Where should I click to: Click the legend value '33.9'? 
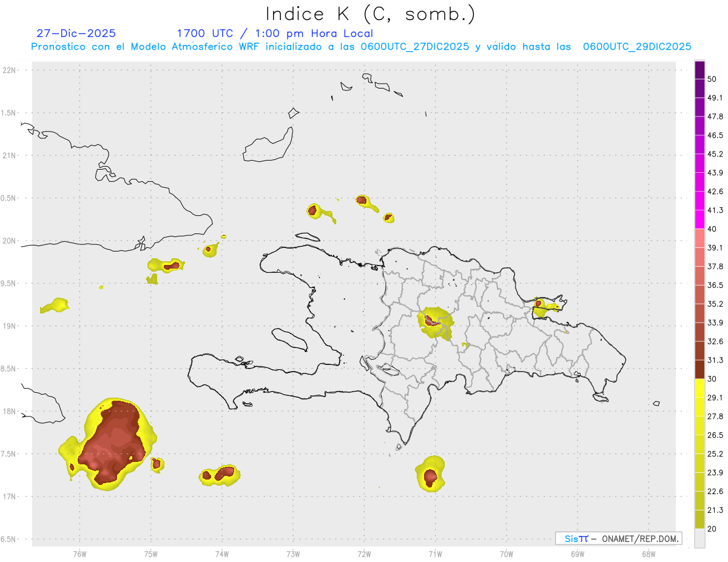tap(715, 323)
